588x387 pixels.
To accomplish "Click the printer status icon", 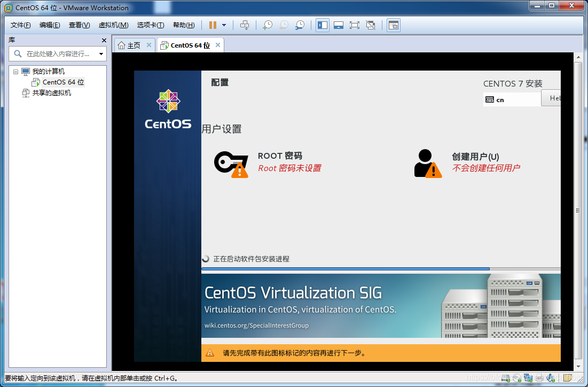I will click(539, 378).
